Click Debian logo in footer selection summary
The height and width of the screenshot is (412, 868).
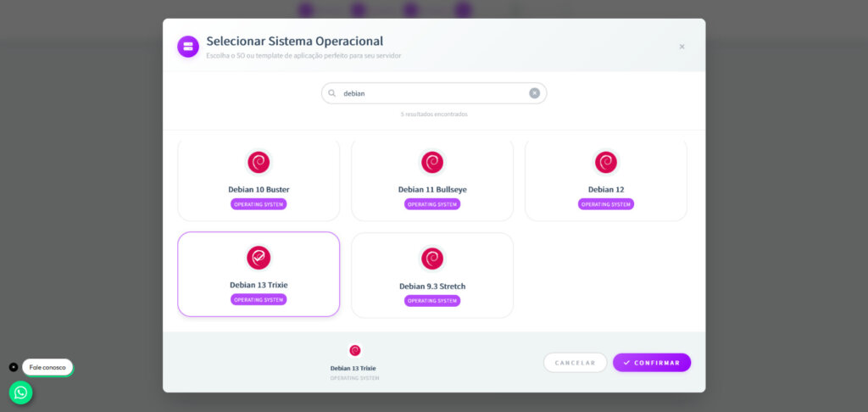(x=354, y=350)
